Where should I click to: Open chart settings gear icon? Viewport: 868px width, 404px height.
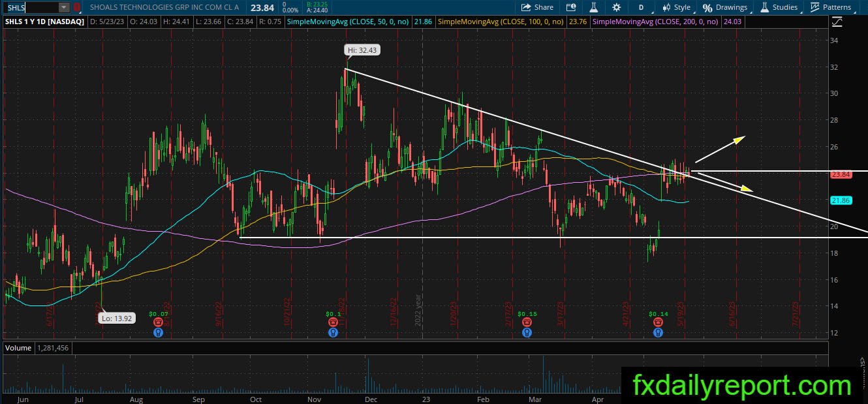click(617, 7)
